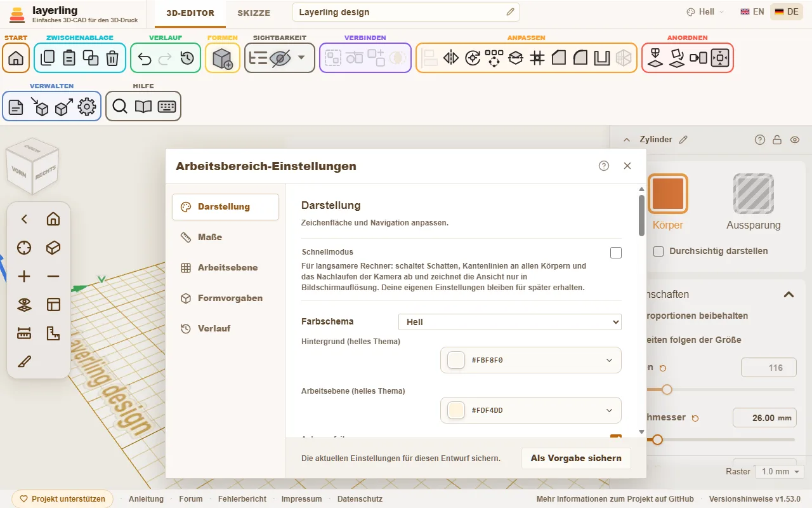Enable the Schnellmodus checkbox
The image size is (812, 508).
point(616,253)
